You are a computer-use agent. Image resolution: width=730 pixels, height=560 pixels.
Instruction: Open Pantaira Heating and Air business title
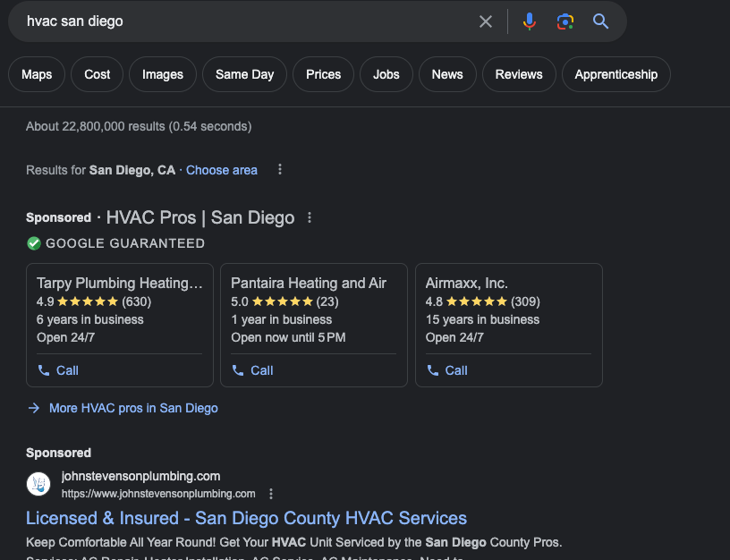pyautogui.click(x=309, y=283)
